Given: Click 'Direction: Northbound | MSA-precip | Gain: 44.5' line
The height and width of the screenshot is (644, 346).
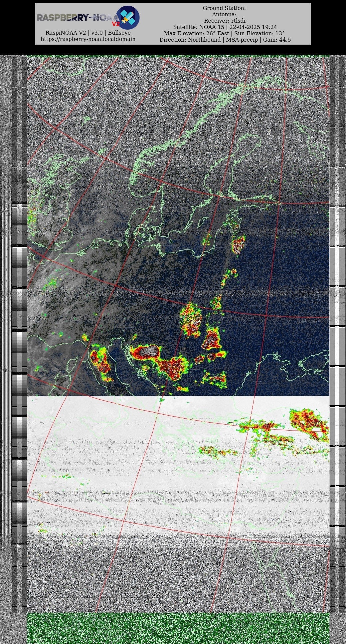Looking at the screenshot, I should [x=225, y=40].
